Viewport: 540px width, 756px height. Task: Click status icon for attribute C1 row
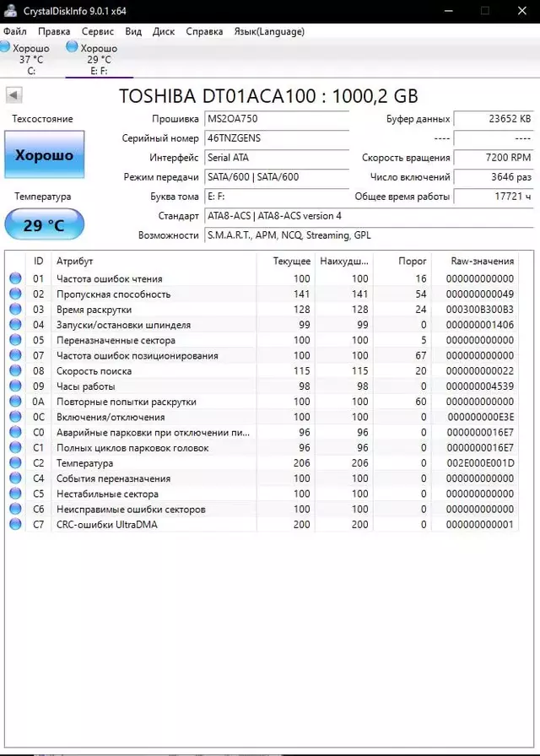[x=15, y=447]
